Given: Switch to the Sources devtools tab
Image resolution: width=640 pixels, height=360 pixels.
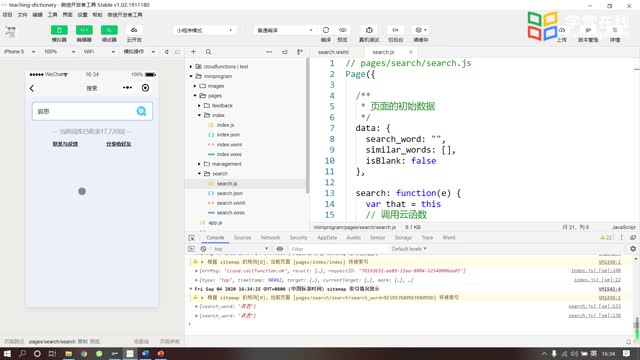Looking at the screenshot, I should [x=242, y=238].
